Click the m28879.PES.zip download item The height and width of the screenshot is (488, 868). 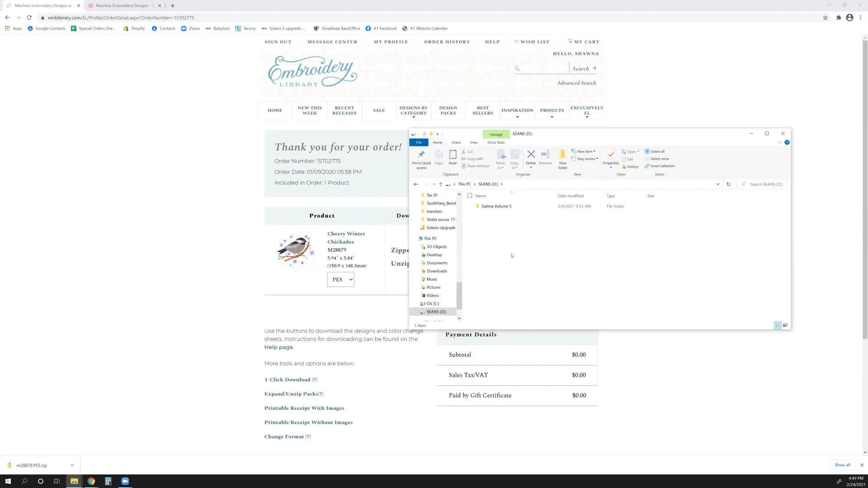tap(32, 465)
